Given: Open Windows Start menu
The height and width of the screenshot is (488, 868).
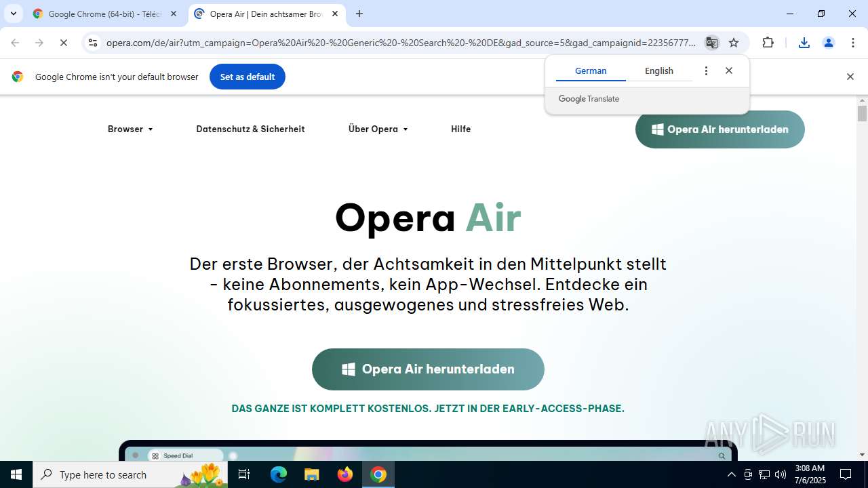Looking at the screenshot, I should (16, 474).
